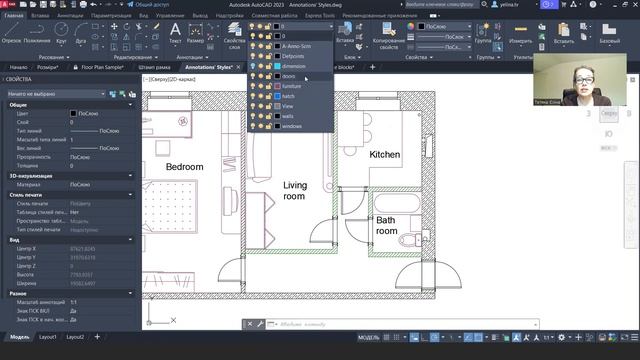Click the Undo arrow icon
Image resolution: width=640 pixels, height=360 pixels.
tap(93, 4)
